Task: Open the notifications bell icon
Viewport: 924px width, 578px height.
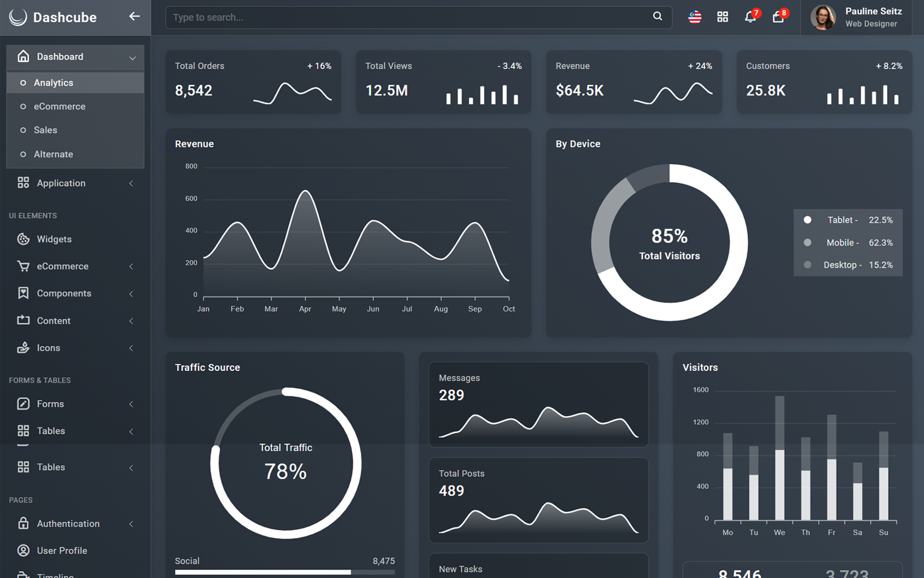Action: [x=750, y=17]
